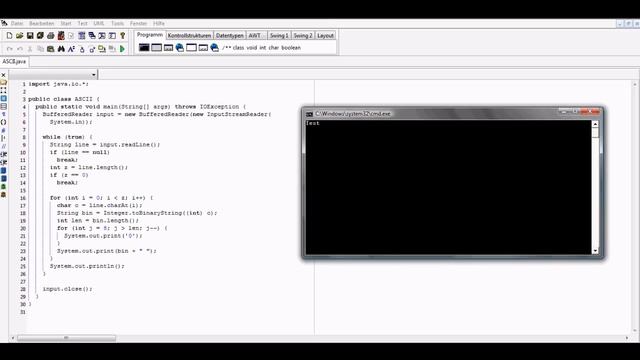The width and height of the screenshot is (640, 360).
Task: Click the font size 'A' icon
Action: tap(71, 49)
